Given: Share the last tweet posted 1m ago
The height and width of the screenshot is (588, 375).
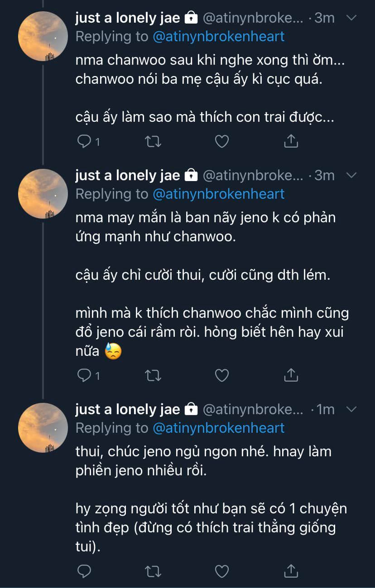Looking at the screenshot, I should 290,571.
